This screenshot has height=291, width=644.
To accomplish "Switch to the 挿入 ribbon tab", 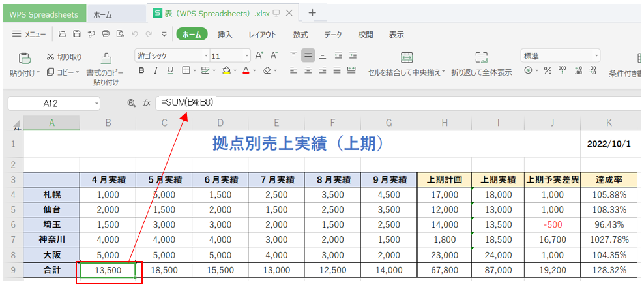I will [225, 35].
